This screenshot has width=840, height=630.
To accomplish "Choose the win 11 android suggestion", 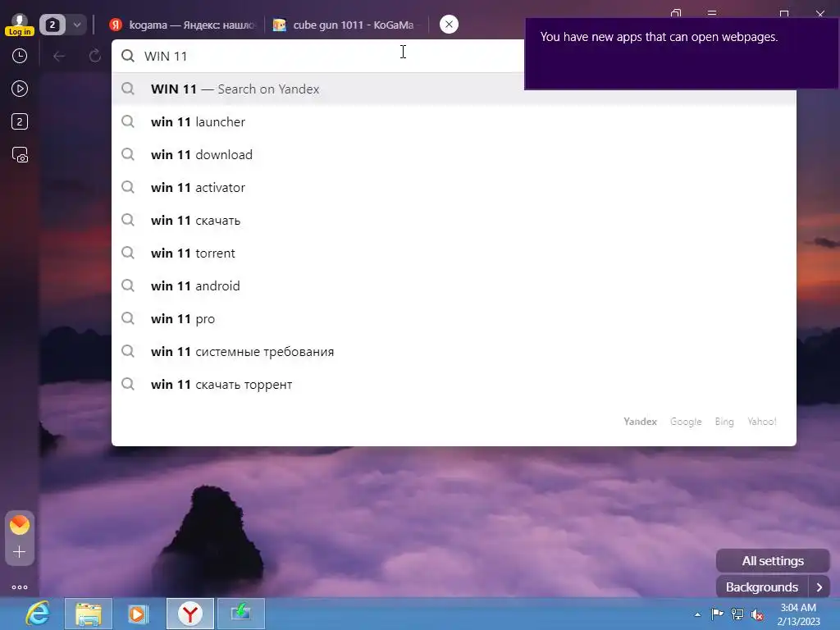I will (454, 286).
